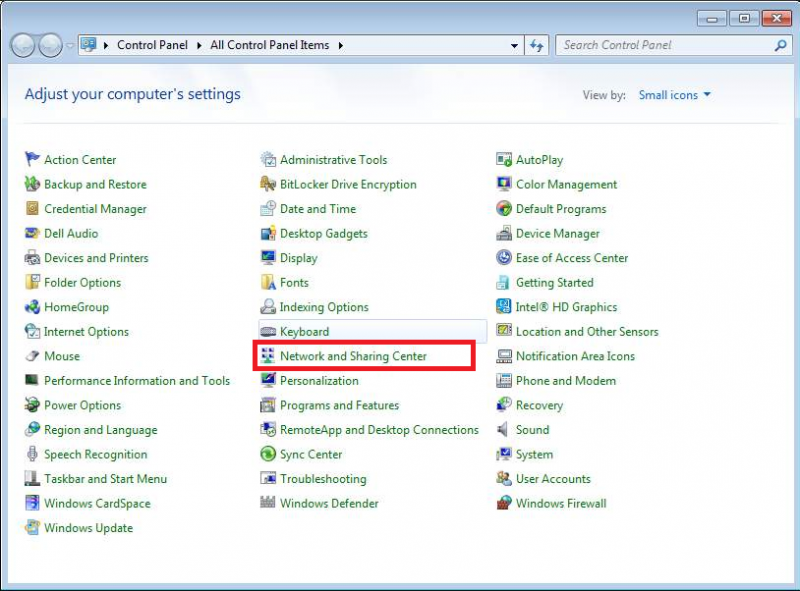Screen dimensions: 800x591
Task: Click the Desktop Gadgets icon
Action: point(268,233)
